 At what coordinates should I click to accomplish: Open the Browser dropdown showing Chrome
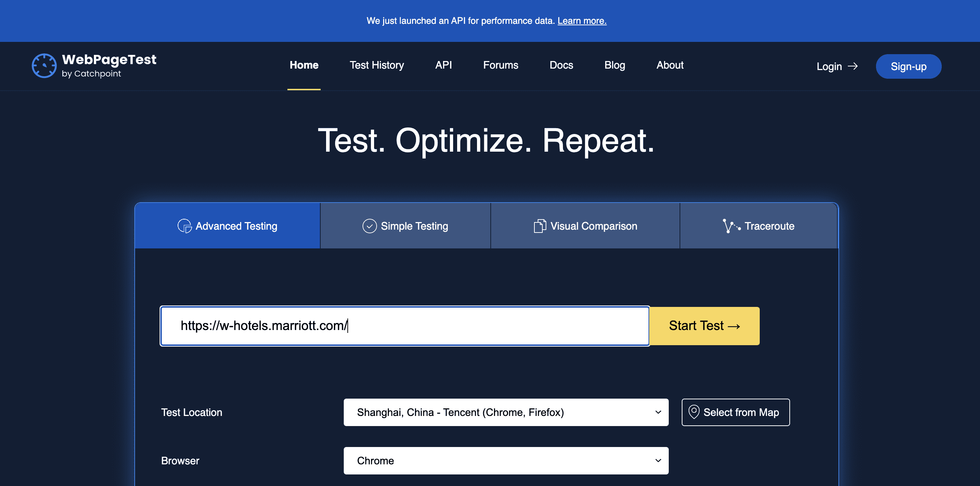[506, 460]
